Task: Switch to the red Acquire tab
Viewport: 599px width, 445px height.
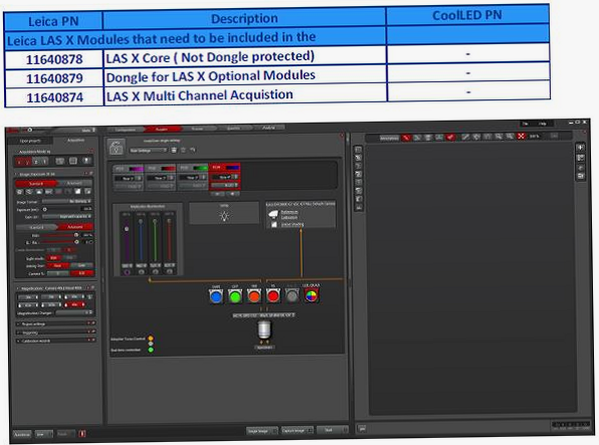Action: click(162, 129)
